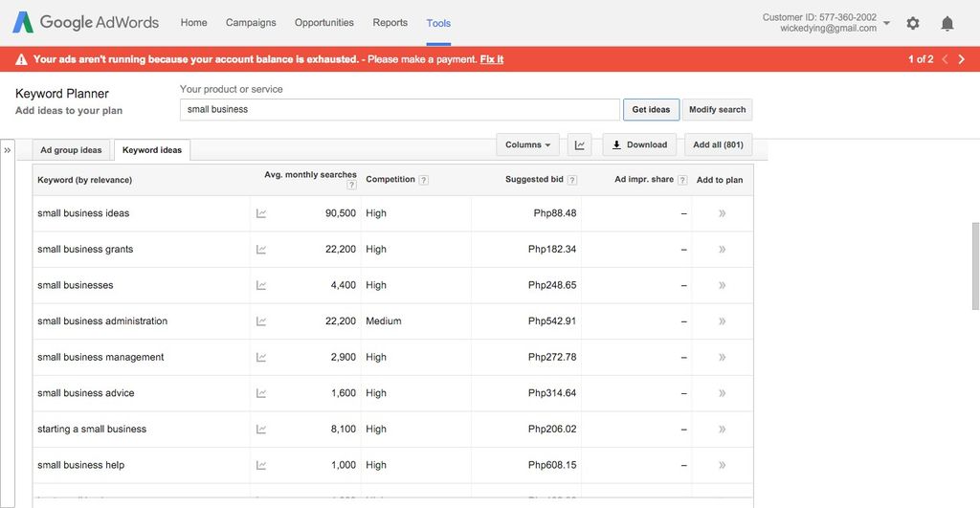Screen dimensions: 980x508
Task: Open the account dropdown arrow
Action: pyautogui.click(x=886, y=23)
